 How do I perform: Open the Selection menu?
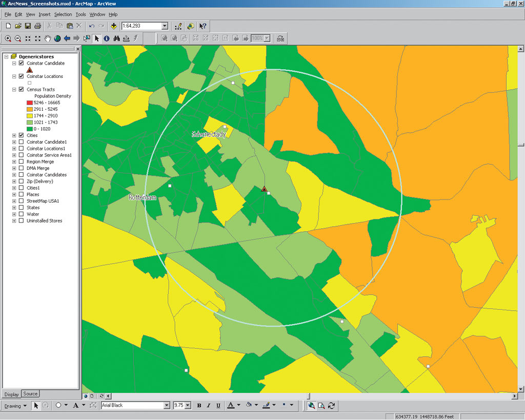pos(63,14)
